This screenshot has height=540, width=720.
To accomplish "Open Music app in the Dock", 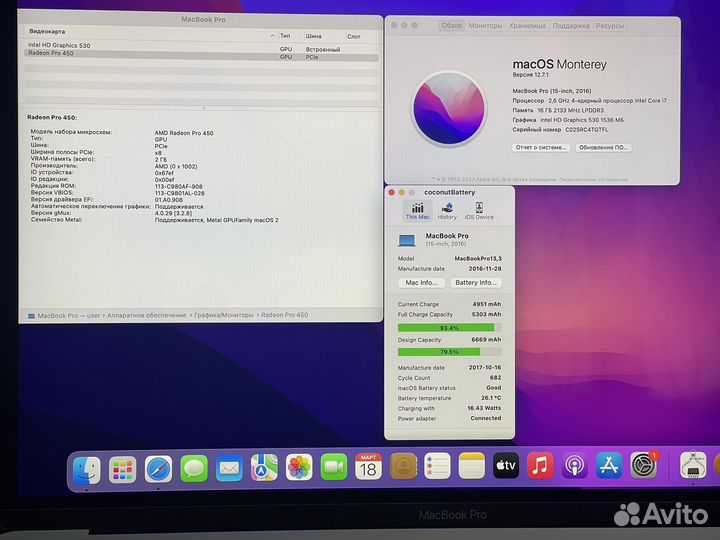I will coord(540,465).
